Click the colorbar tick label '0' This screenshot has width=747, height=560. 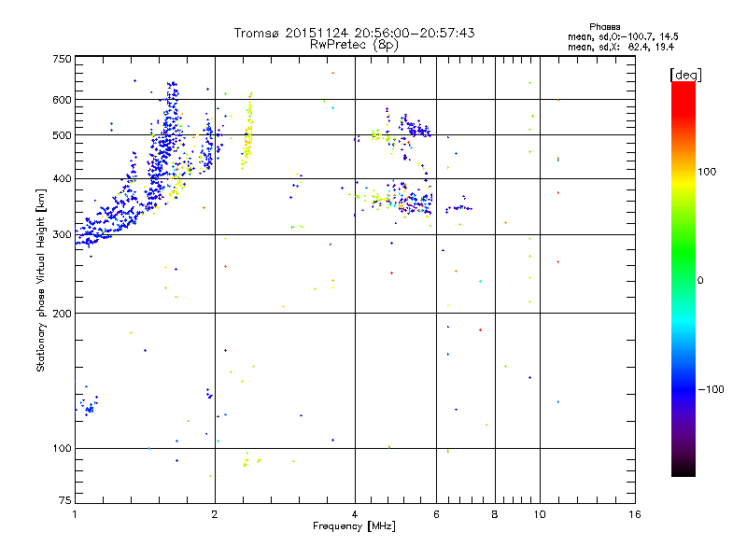click(x=700, y=281)
